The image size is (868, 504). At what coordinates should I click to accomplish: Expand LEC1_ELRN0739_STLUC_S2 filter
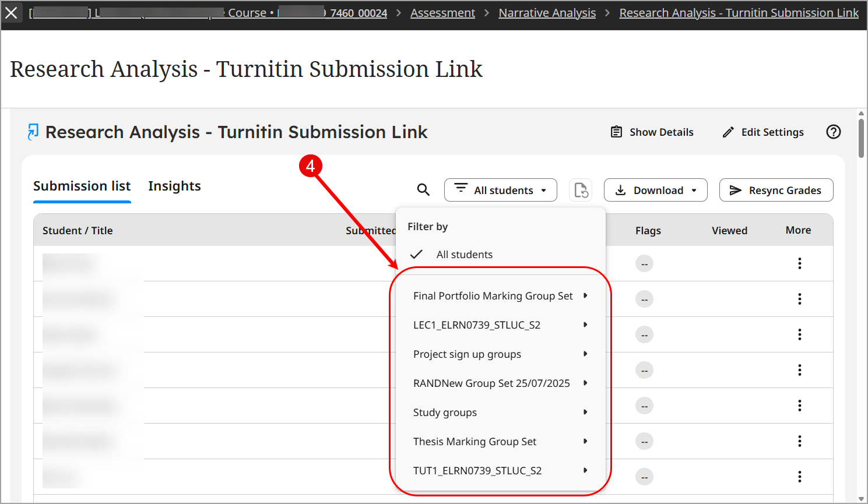[x=500, y=325]
